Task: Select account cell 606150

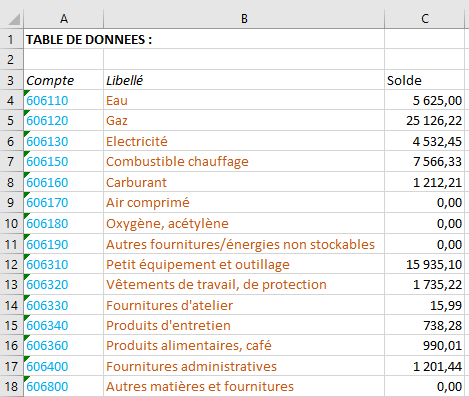Action: pyautogui.click(x=64, y=161)
